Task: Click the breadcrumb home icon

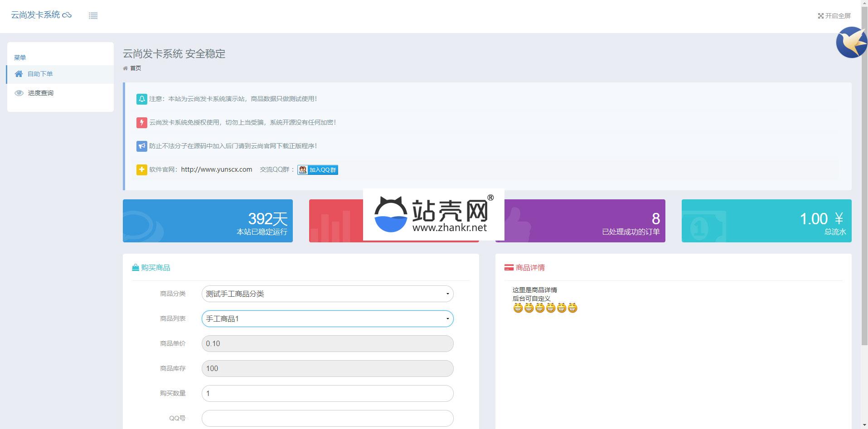Action: (x=126, y=68)
